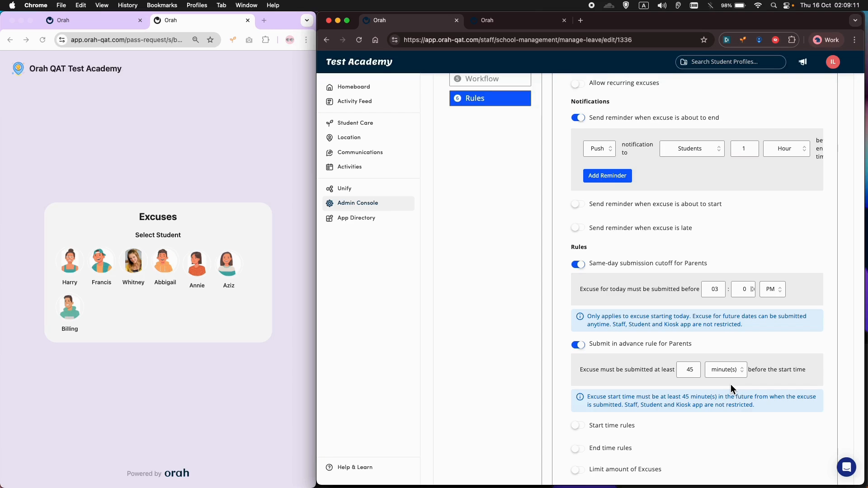Viewport: 868px width, 488px height.
Task: Enable Send reminder when excuse is late
Action: [x=577, y=228]
